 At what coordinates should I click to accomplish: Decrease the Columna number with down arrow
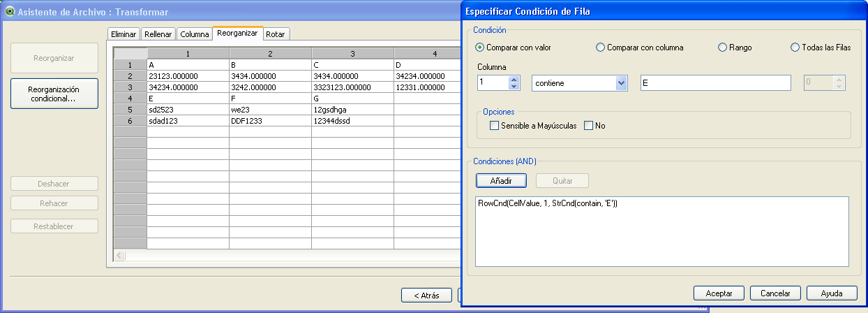pyautogui.click(x=514, y=87)
